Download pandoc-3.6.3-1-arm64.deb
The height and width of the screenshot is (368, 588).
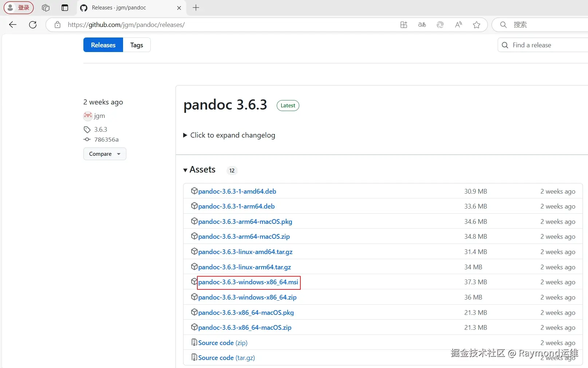pos(236,206)
